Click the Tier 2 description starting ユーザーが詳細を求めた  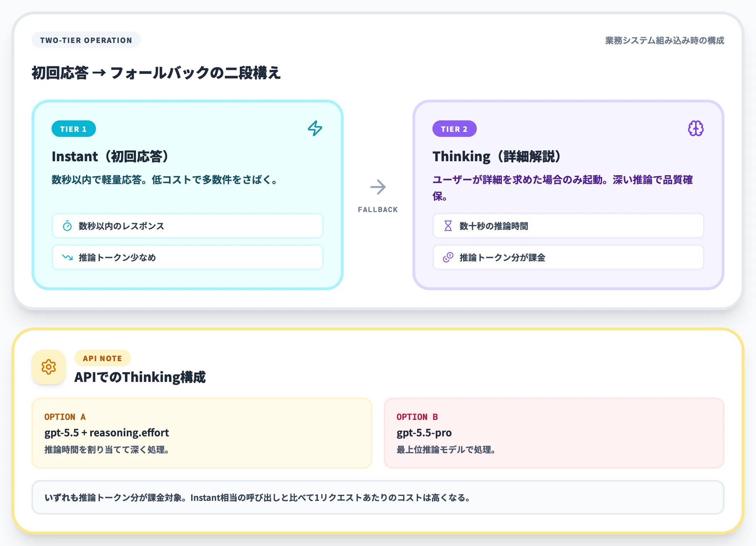click(563, 188)
